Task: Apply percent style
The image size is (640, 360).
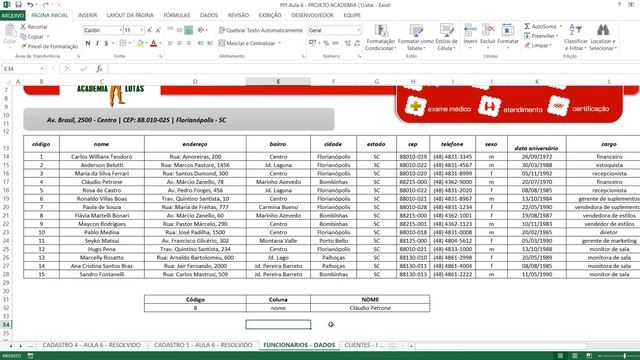Action: coord(326,43)
